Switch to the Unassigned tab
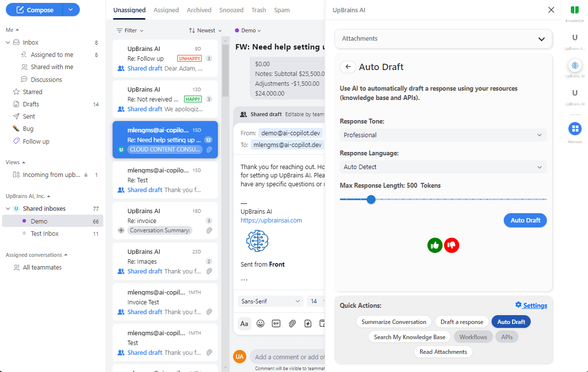 [x=129, y=10]
